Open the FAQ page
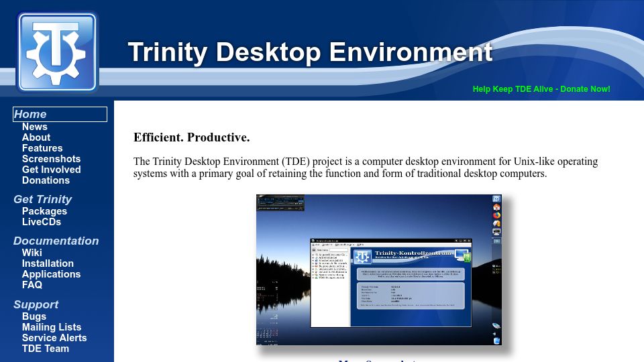Screen dimensions: 644x362 point(32,285)
